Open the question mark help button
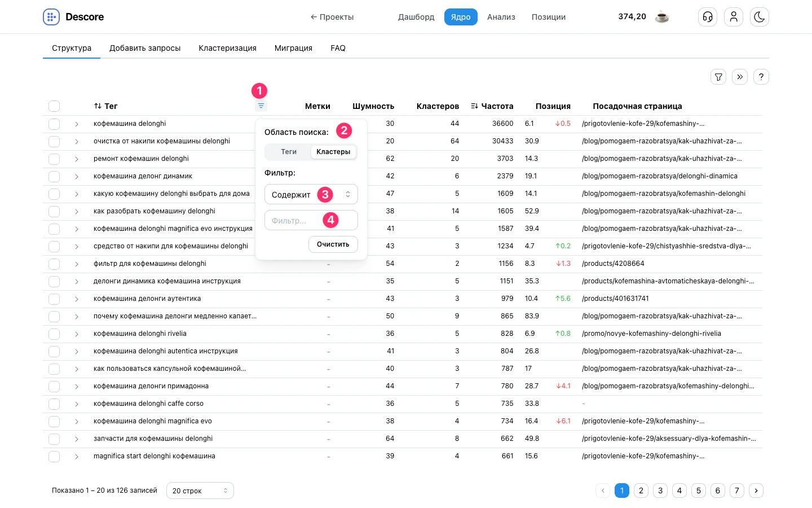The image size is (812, 508). (761, 77)
